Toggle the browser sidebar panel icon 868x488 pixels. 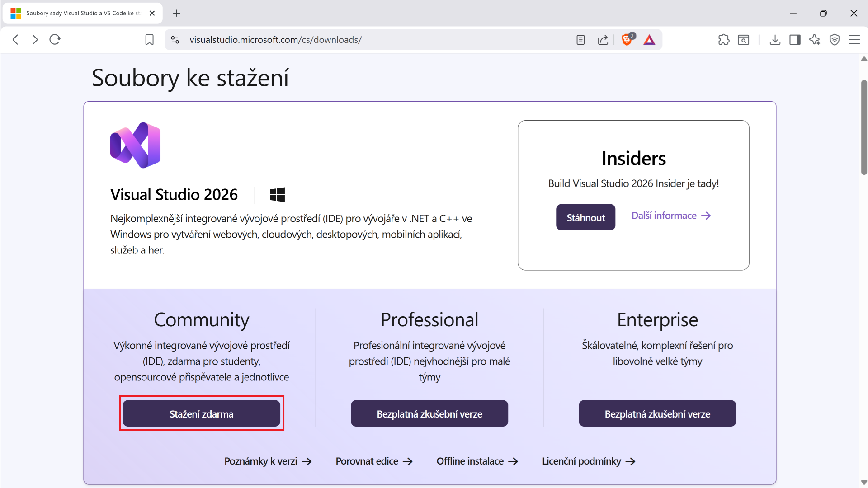coord(795,40)
